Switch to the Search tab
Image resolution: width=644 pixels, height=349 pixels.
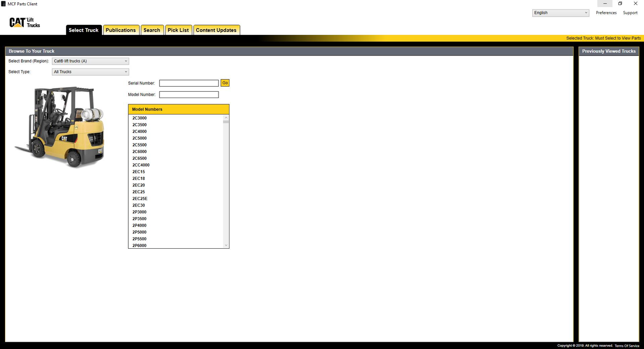pyautogui.click(x=152, y=30)
